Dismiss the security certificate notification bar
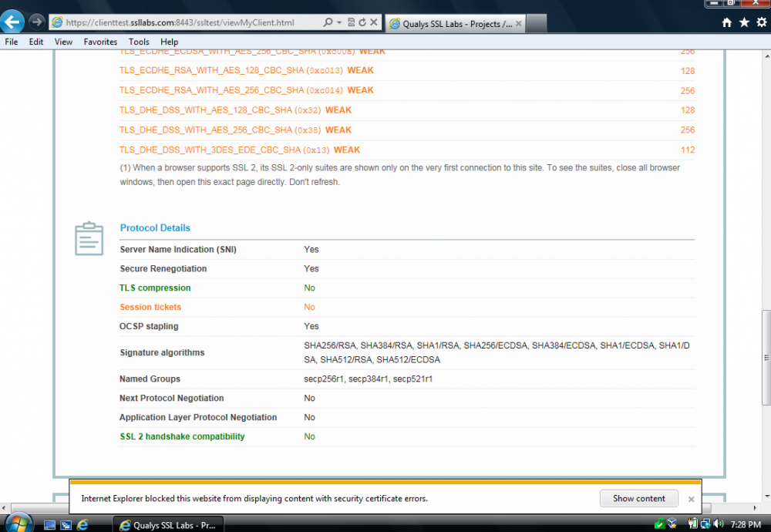The height and width of the screenshot is (532, 771). tap(691, 499)
